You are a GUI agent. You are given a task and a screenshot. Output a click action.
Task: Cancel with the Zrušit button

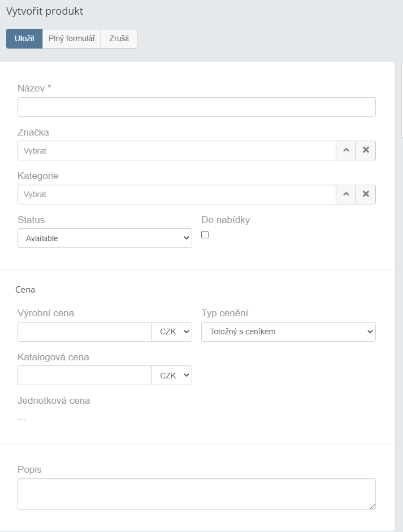coord(119,38)
